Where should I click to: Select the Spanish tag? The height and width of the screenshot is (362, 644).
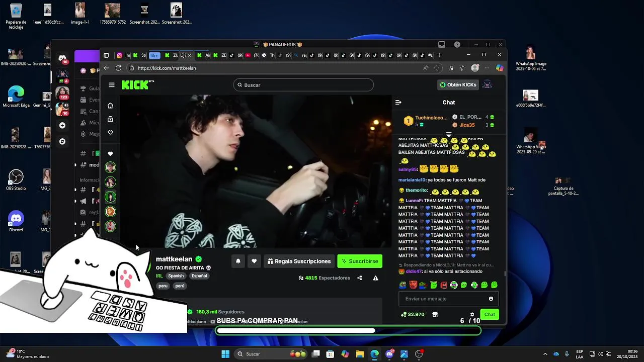click(x=176, y=276)
